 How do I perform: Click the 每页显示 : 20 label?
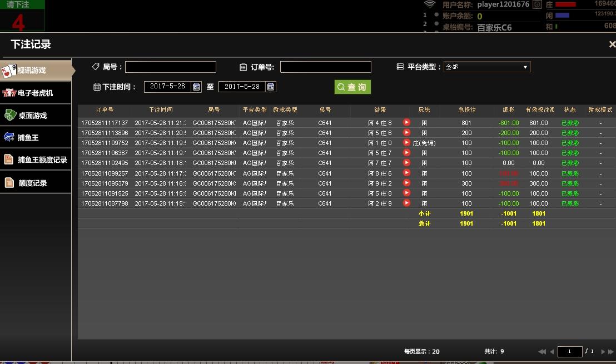point(422,351)
